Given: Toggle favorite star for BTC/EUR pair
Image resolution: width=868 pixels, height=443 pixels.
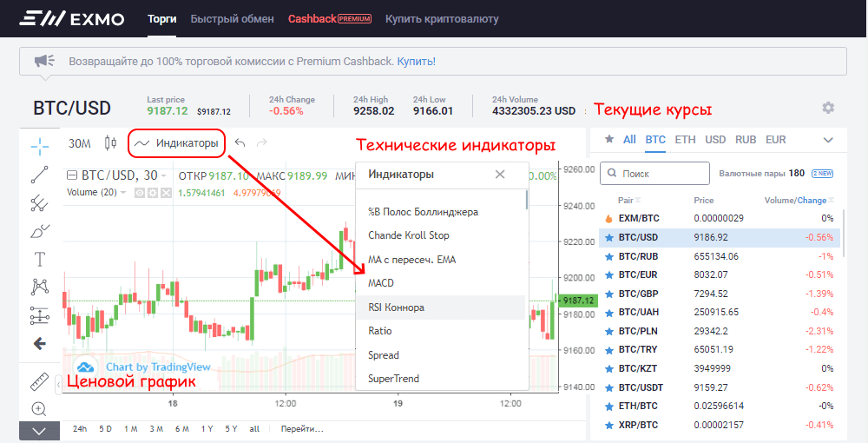Looking at the screenshot, I should point(609,274).
